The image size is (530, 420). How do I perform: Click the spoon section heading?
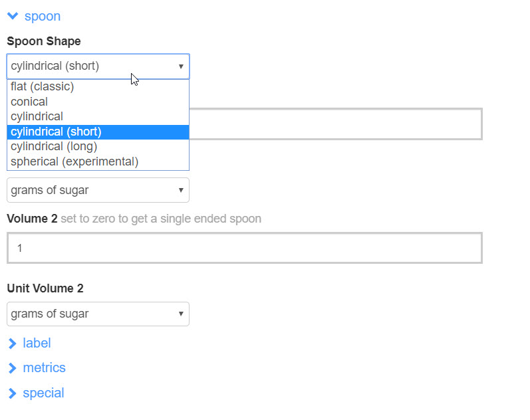(42, 17)
